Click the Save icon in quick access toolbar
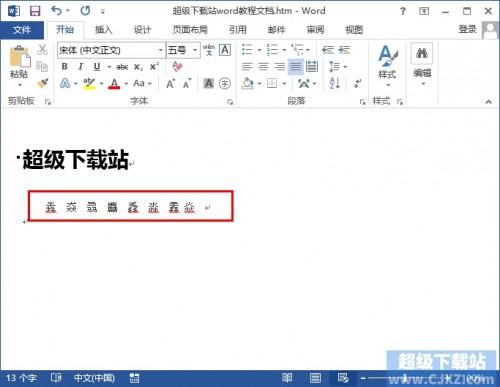 [x=35, y=11]
